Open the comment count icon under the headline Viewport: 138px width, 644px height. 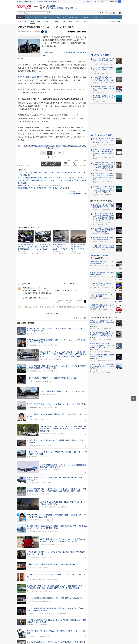click(33, 32)
